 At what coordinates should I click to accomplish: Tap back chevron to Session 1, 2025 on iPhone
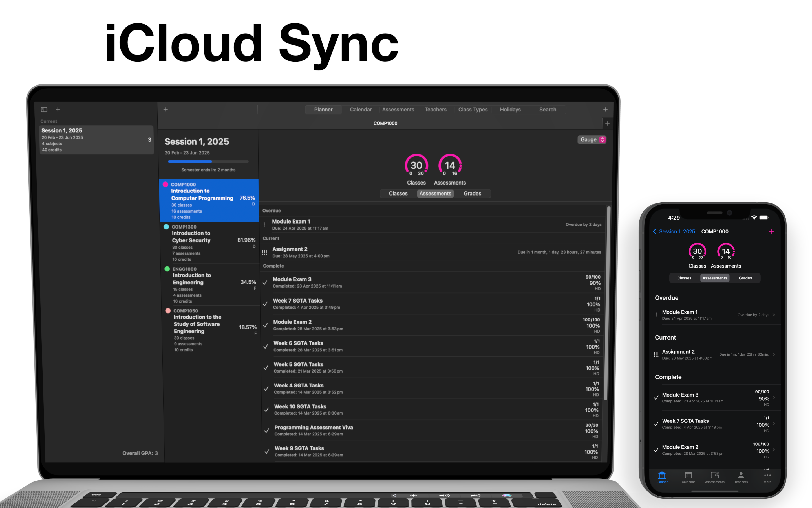click(655, 231)
